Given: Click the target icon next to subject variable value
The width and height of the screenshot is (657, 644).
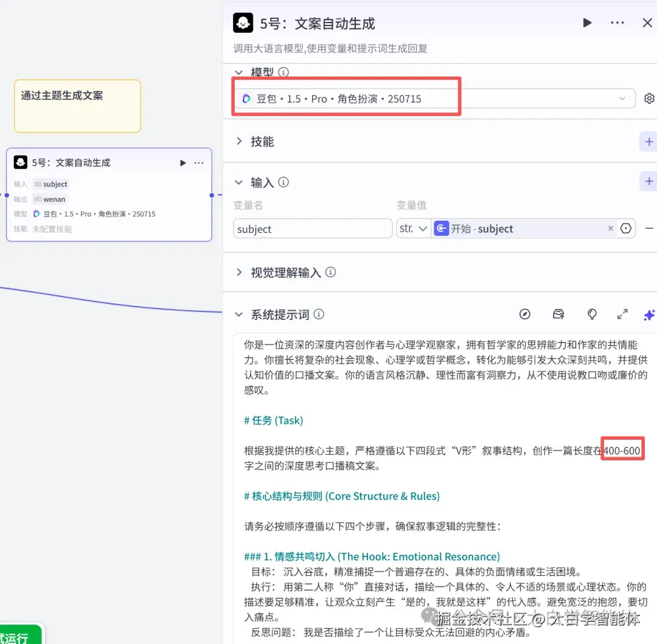Looking at the screenshot, I should [x=626, y=228].
